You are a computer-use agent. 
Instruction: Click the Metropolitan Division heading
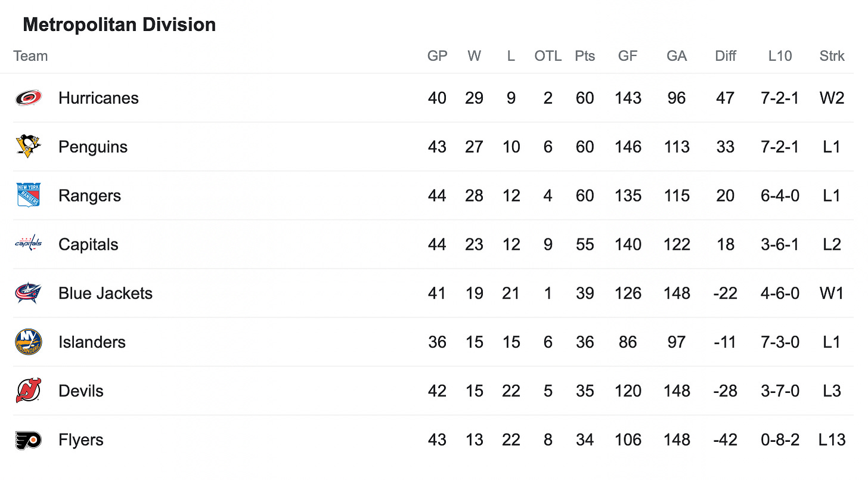click(x=119, y=24)
